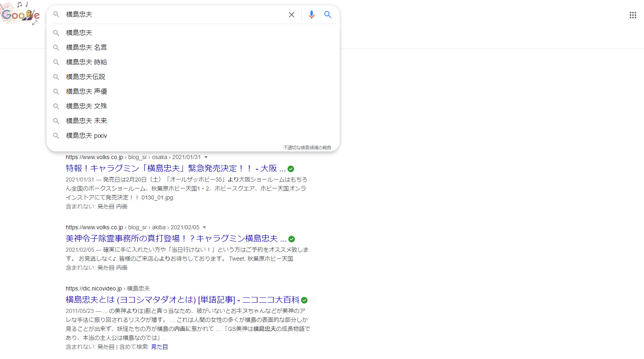This screenshot has width=644, height=359.
Task: Select suggestion 横島忠夫 時給
Action: click(x=193, y=62)
